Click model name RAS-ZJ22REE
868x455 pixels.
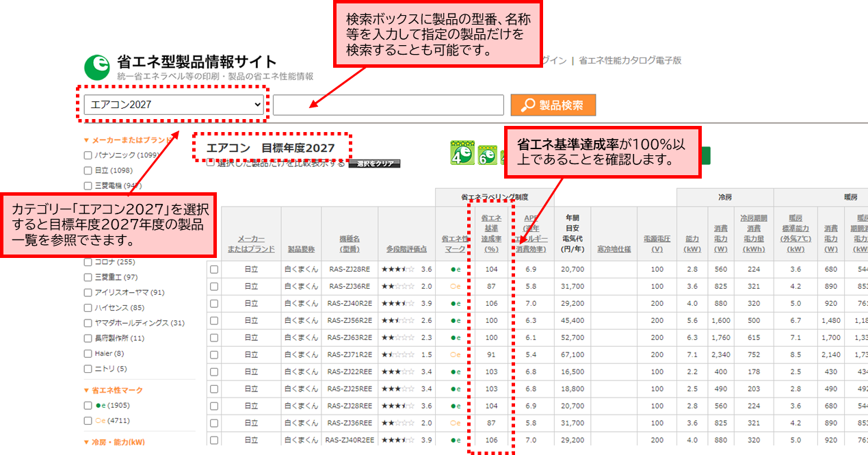(350, 372)
